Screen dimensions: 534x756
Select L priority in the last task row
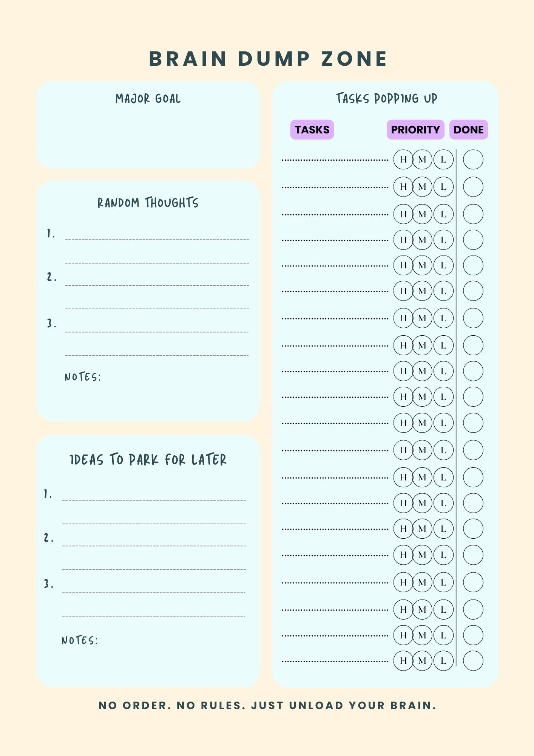point(443,661)
